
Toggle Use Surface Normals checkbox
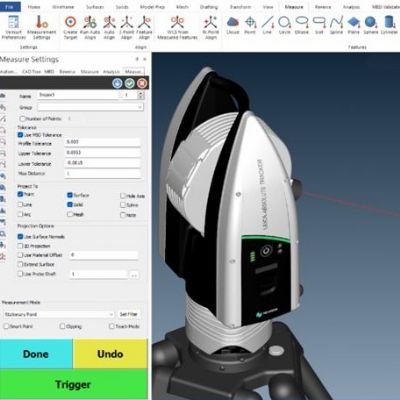pyautogui.click(x=20, y=236)
